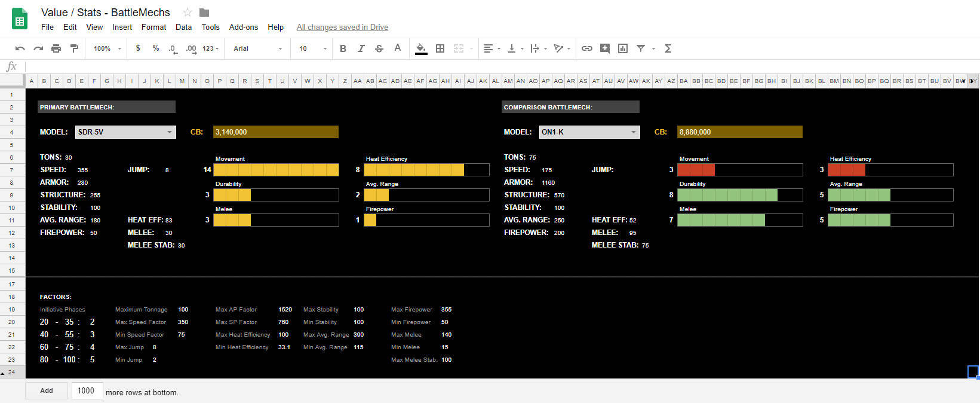Click the Merge cells icon
The width and height of the screenshot is (980, 403).
coord(459,48)
